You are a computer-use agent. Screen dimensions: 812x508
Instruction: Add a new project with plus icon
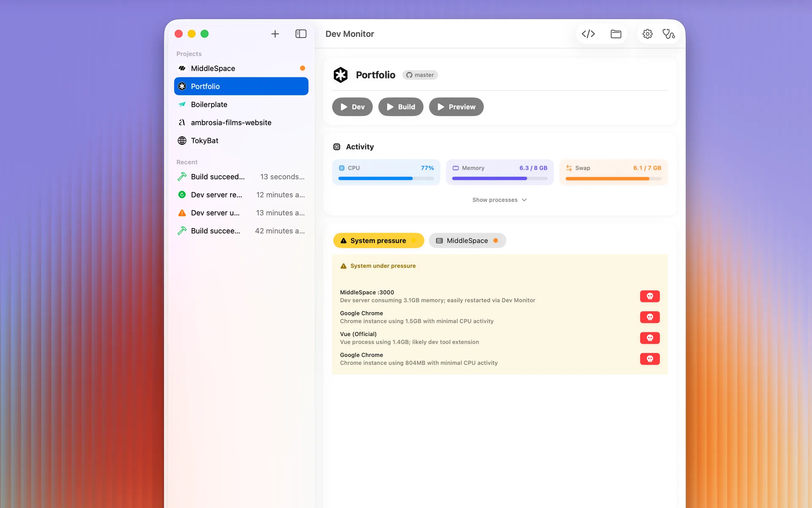tap(275, 34)
